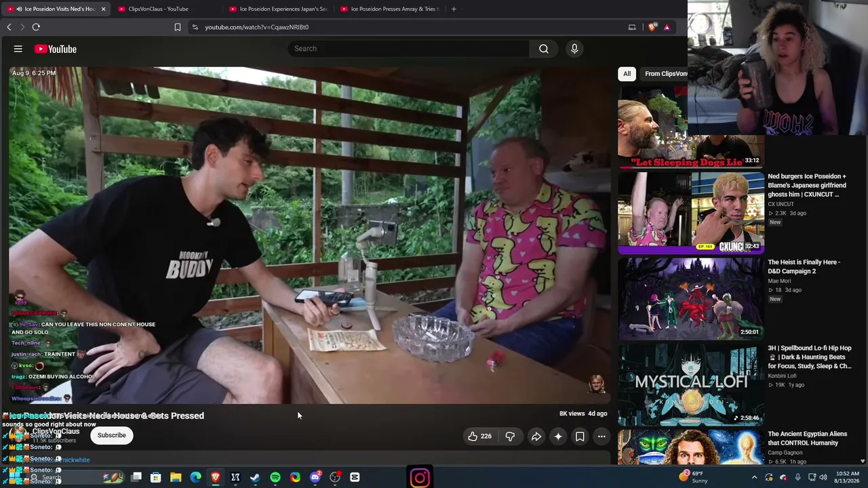Visit the Camp Gagnon channel link

[x=785, y=453]
